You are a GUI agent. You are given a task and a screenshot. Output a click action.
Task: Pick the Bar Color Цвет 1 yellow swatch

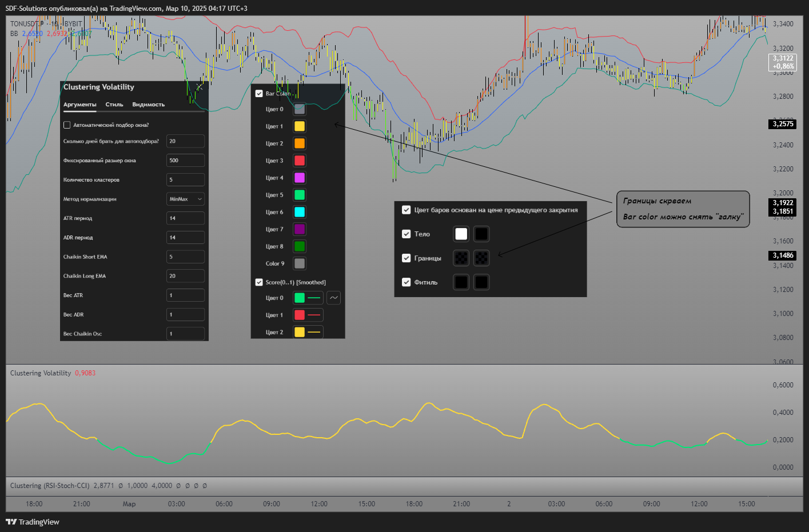[300, 126]
